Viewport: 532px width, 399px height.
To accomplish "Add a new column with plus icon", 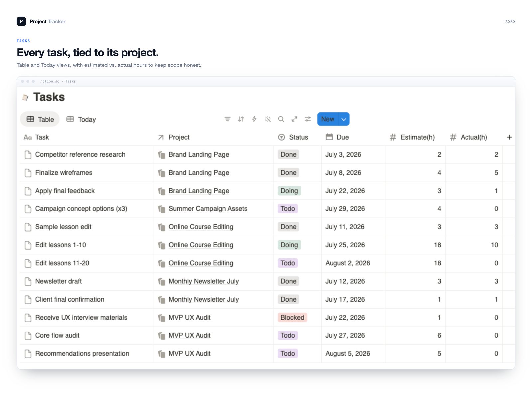I will click(x=509, y=137).
